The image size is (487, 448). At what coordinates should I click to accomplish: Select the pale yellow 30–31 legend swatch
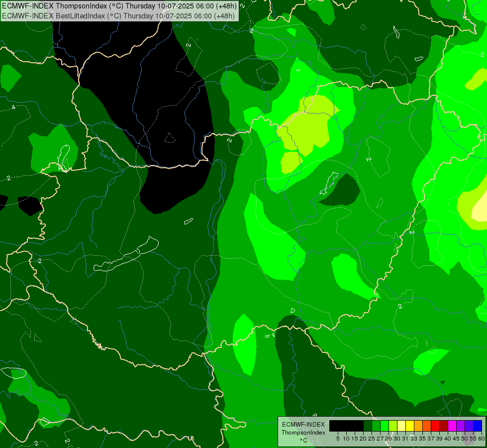401,426
